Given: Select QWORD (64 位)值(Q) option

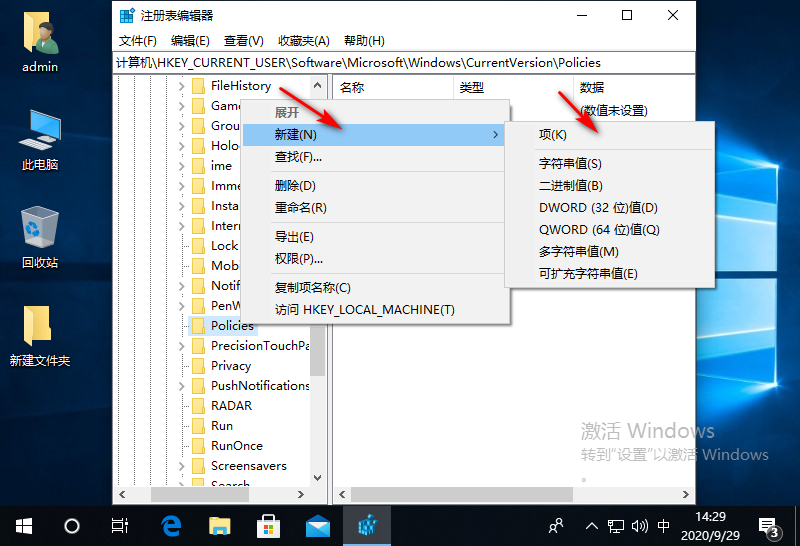Looking at the screenshot, I should (x=610, y=230).
